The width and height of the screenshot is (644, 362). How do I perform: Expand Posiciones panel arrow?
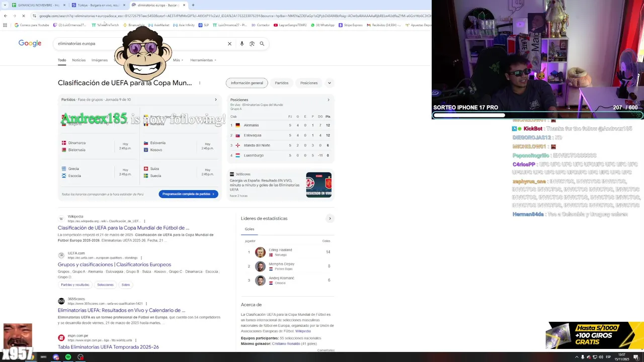tap(329, 100)
